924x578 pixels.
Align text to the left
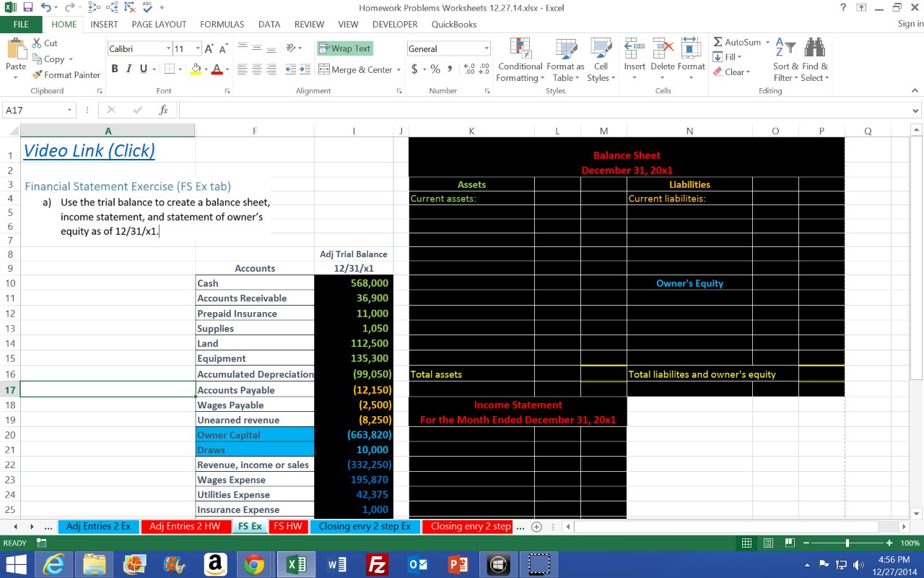pos(243,69)
